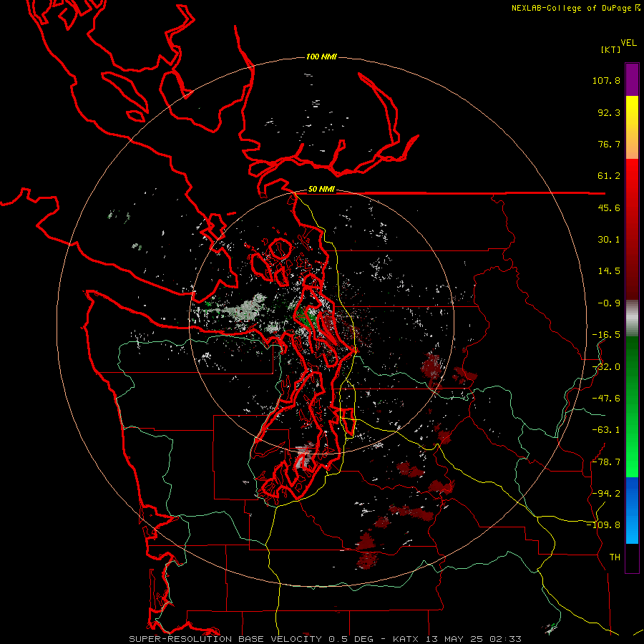Click the KATX radar site identifier
Screen dimensions: 644x644
pos(406,639)
